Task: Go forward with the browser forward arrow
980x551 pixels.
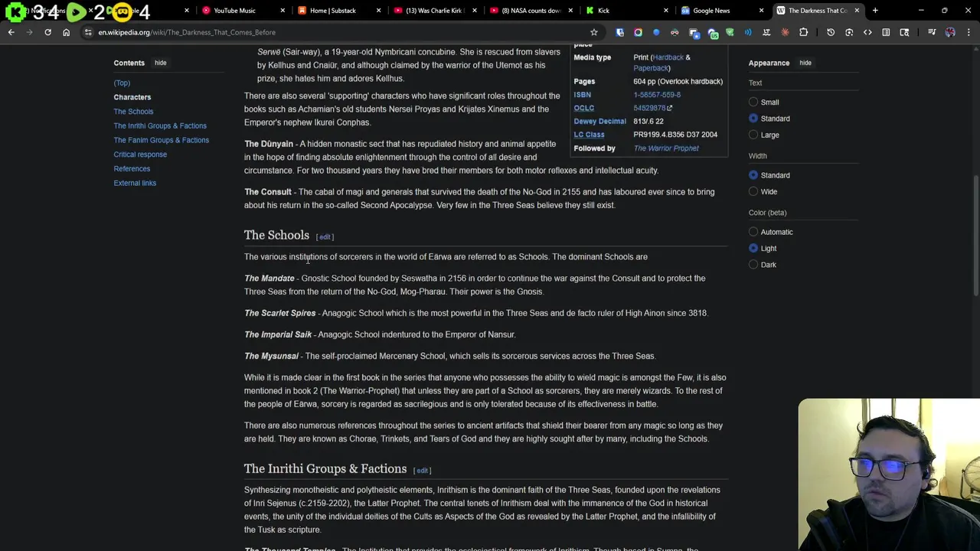Action: coord(29,32)
